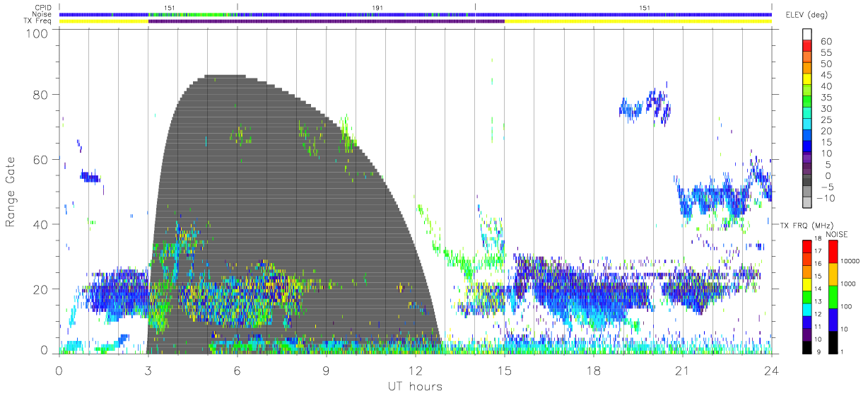Screen dimensions: 868x401
Task: Click the '100' Range Gate axis tick
Action: coord(36,33)
